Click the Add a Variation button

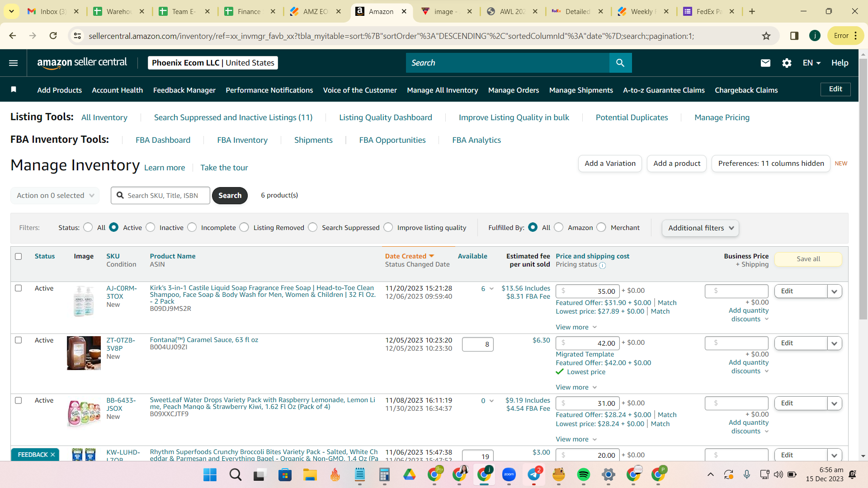pyautogui.click(x=610, y=163)
